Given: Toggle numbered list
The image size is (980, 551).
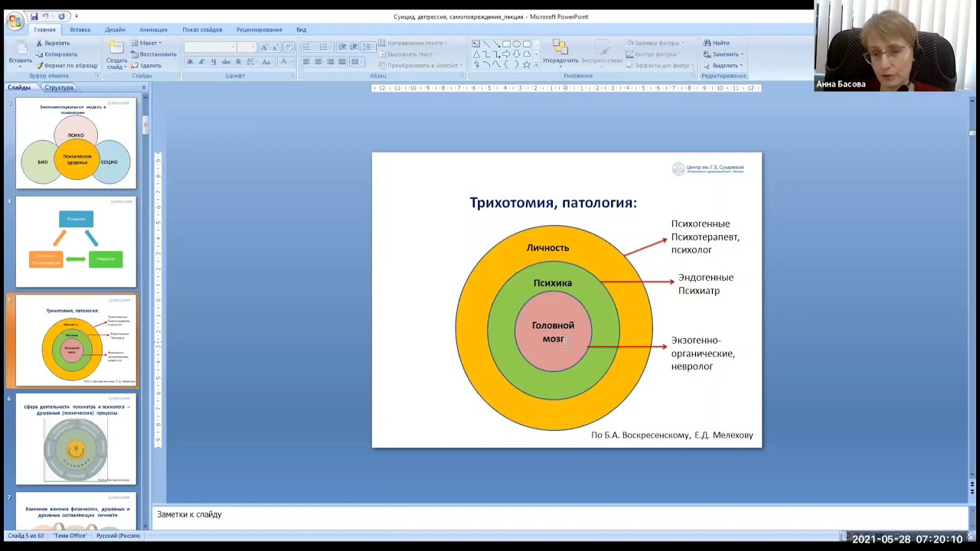Looking at the screenshot, I should pos(324,47).
